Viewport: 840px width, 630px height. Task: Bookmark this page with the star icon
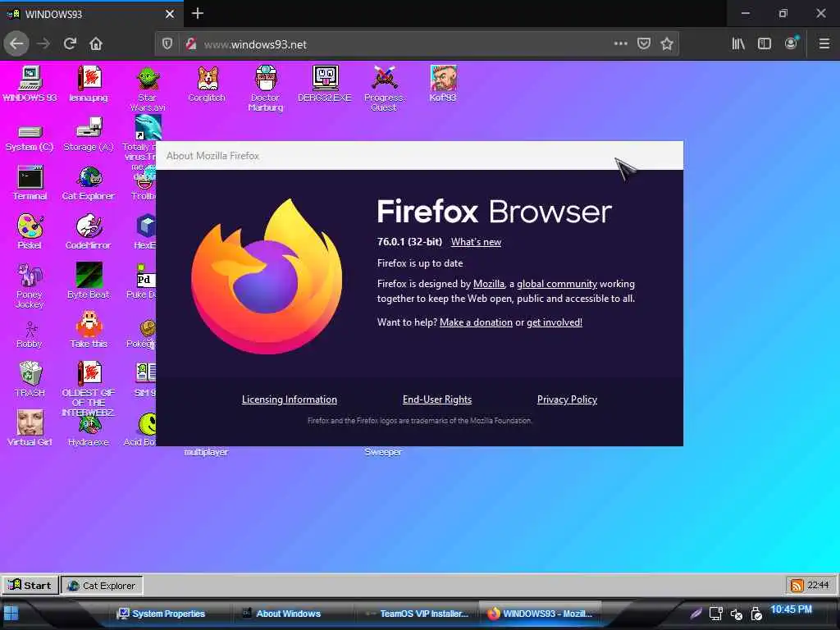pos(666,43)
